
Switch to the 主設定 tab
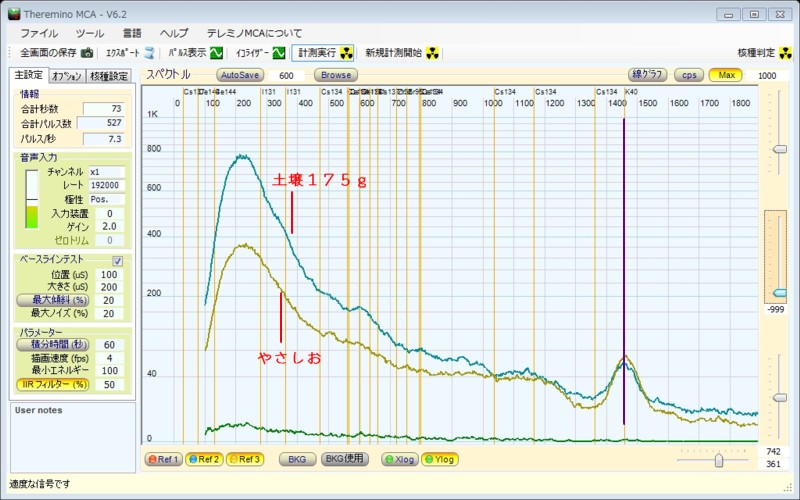[29, 75]
